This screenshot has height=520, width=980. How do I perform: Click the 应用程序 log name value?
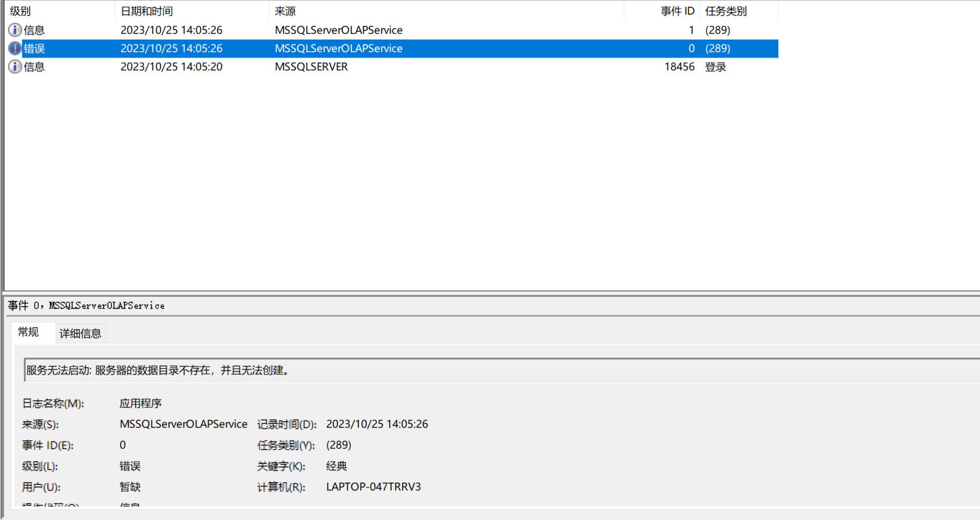[x=141, y=403]
